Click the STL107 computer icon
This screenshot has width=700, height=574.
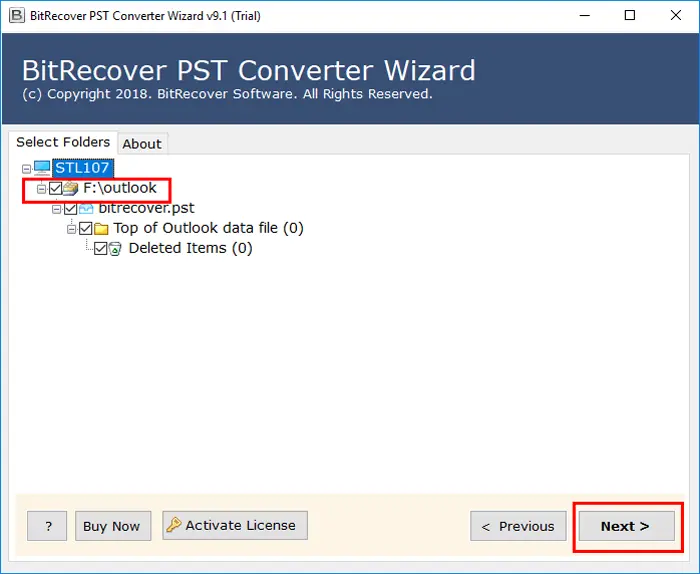click(42, 168)
